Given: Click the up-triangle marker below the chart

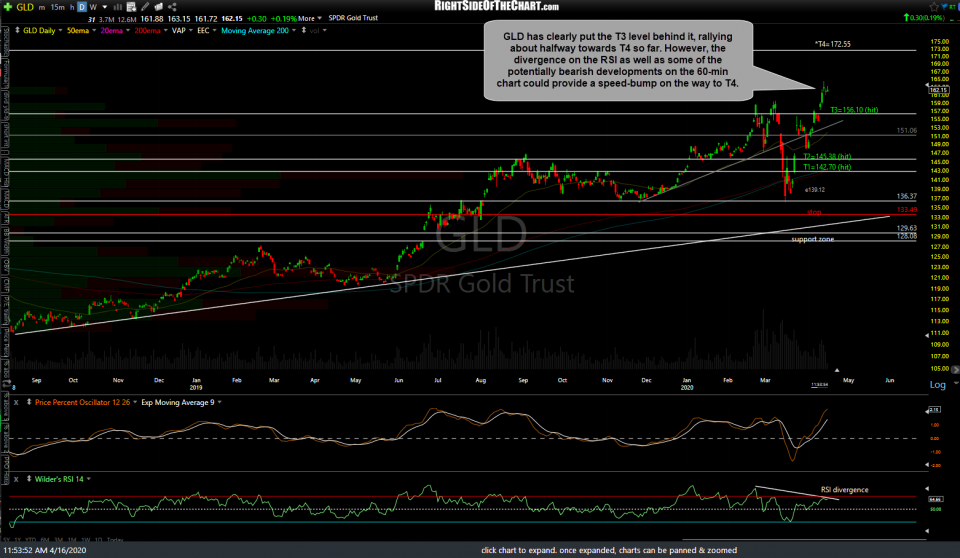Looking at the screenshot, I should [x=837, y=370].
